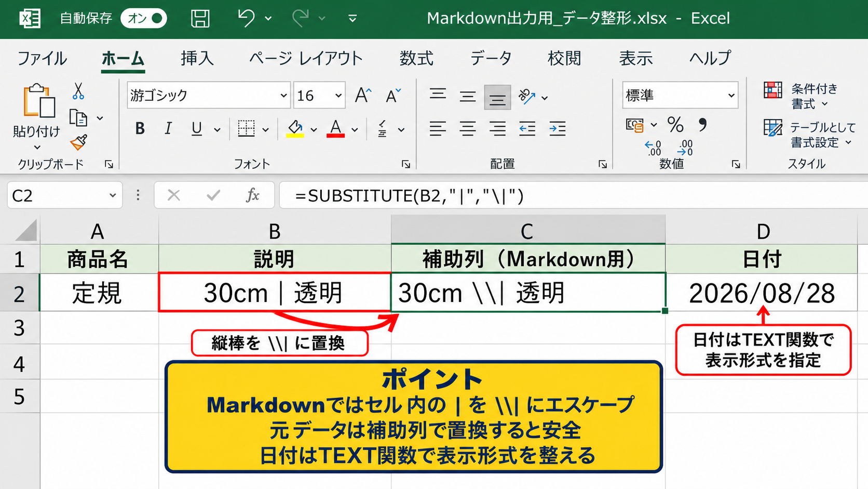Expand the Customize Quick Access Toolbar arrow
The image size is (868, 489).
[x=352, y=19]
